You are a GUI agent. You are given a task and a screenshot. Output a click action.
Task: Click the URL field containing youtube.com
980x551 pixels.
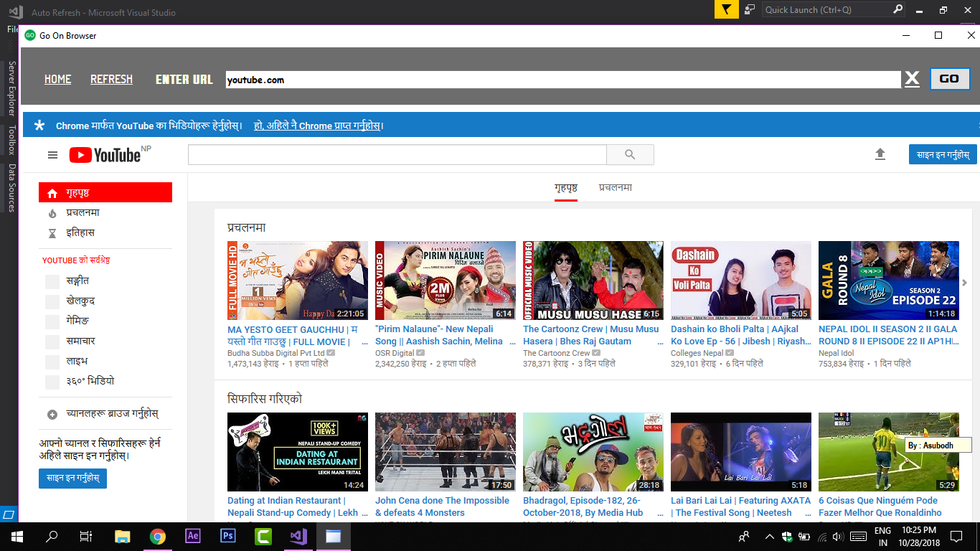click(x=563, y=80)
